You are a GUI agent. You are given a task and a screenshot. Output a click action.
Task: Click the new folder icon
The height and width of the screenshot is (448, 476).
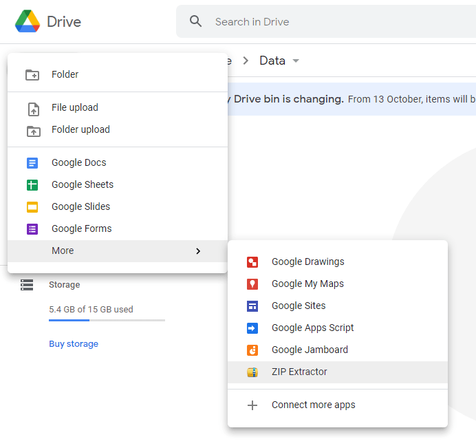coord(32,75)
